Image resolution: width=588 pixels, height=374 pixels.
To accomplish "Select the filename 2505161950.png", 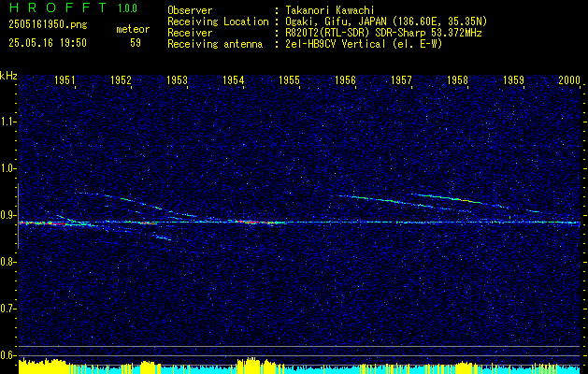I will (x=48, y=24).
